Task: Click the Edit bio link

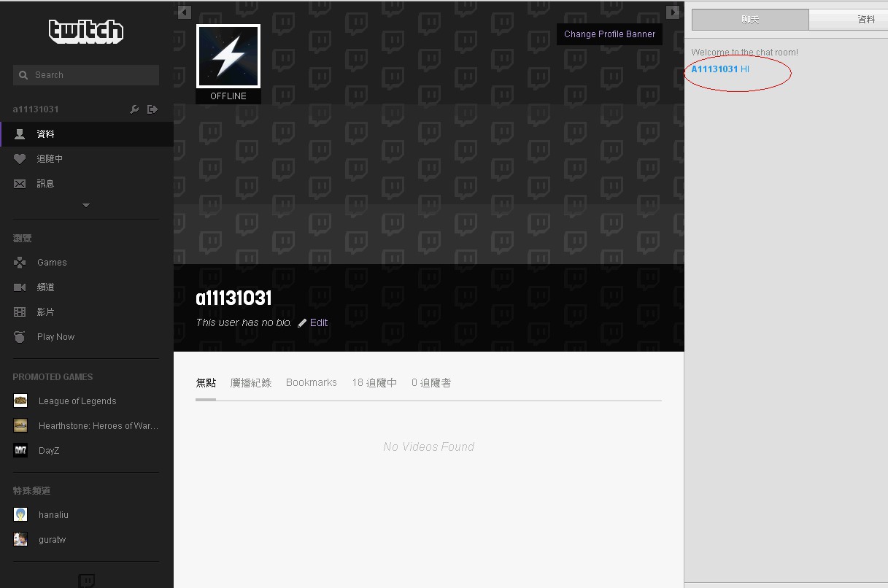Action: tap(319, 322)
